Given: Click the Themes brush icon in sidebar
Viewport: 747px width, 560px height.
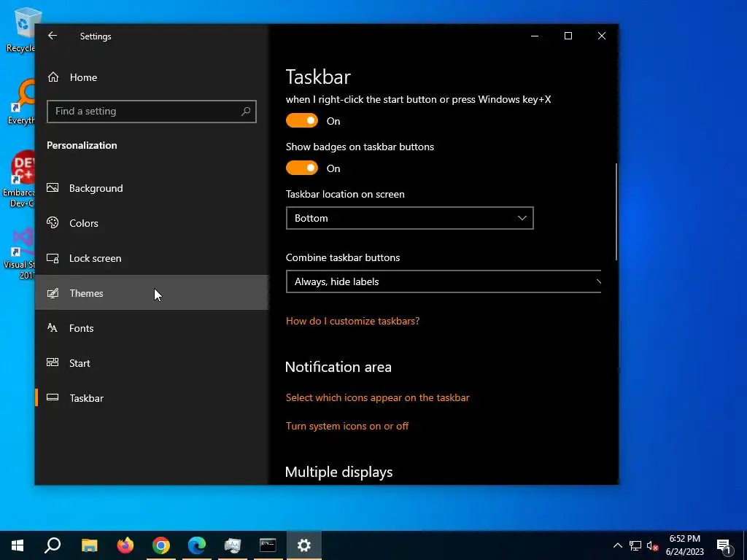Looking at the screenshot, I should click(x=53, y=293).
